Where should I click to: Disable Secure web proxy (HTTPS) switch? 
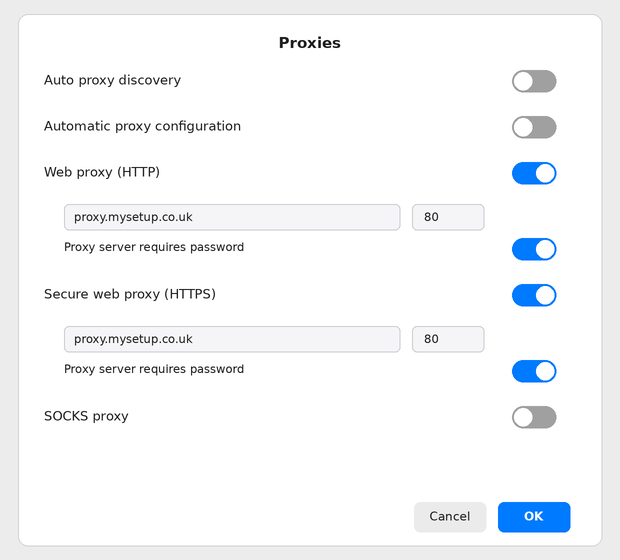click(534, 295)
